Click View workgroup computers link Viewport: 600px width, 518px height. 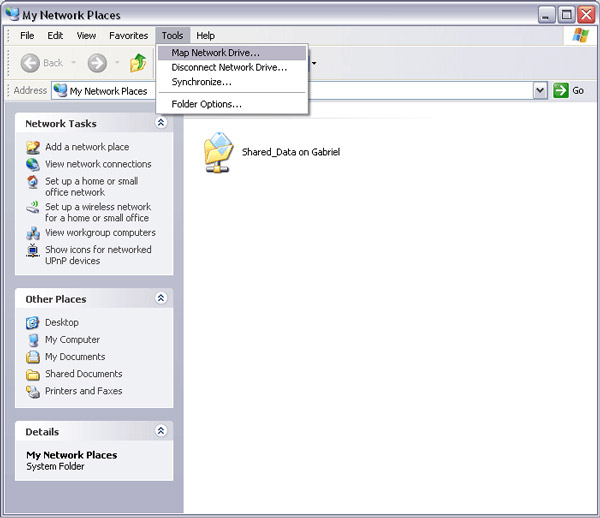(100, 233)
